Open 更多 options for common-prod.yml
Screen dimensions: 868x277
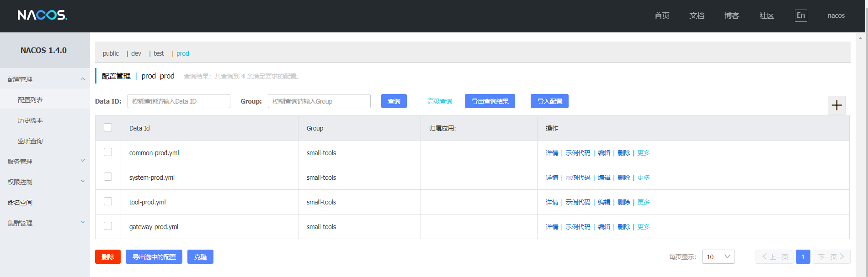coord(644,153)
